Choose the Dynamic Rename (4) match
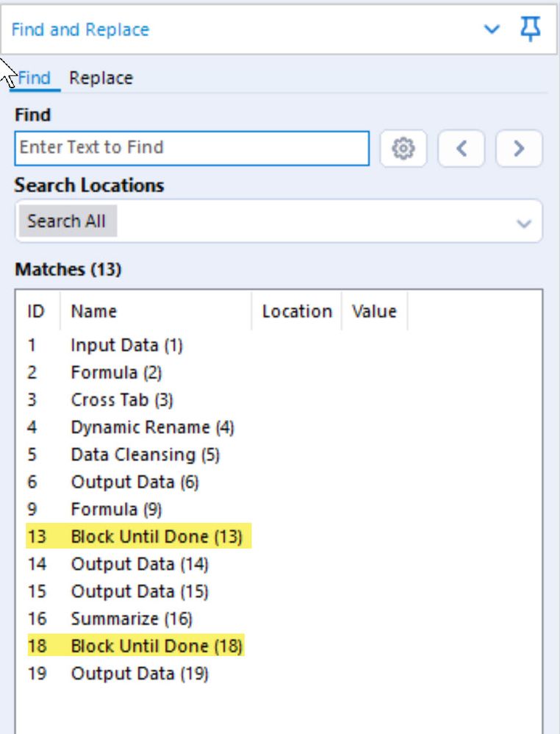Screen dimensions: 560x734 click(x=152, y=427)
